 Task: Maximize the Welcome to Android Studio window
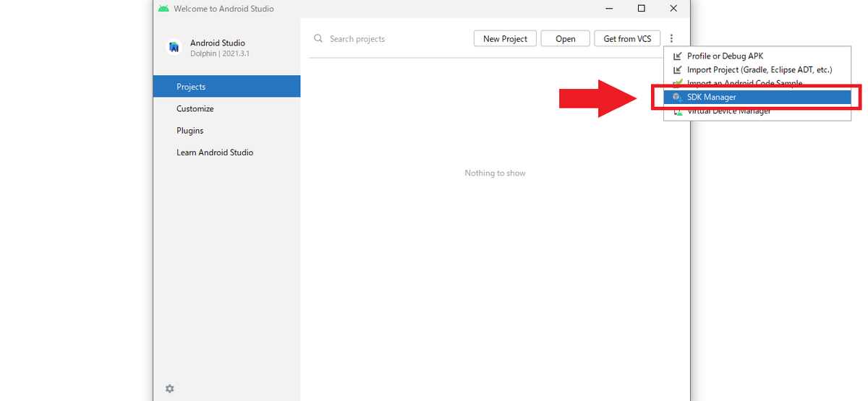(x=642, y=9)
